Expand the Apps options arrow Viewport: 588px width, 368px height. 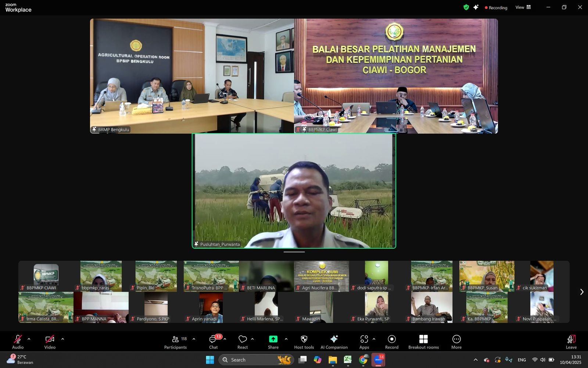pos(374,339)
